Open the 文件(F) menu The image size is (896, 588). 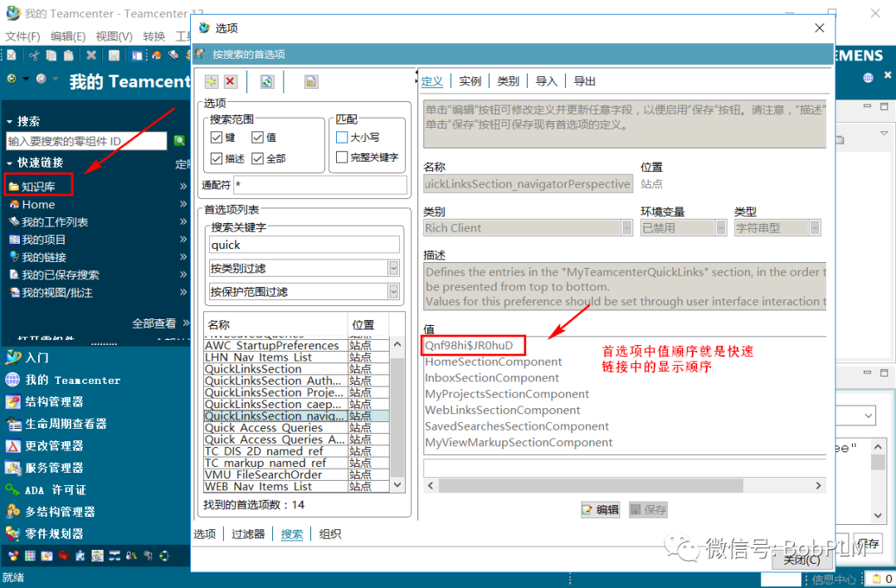23,36
